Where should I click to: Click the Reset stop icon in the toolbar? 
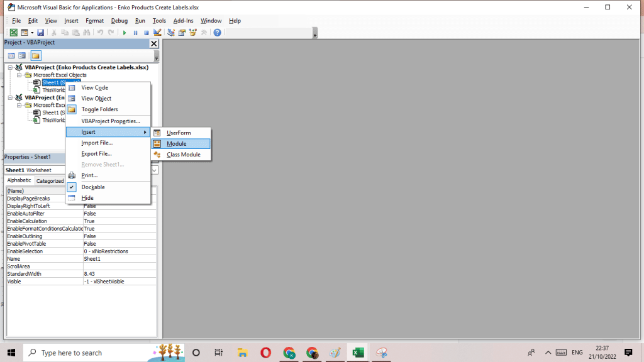tap(146, 33)
